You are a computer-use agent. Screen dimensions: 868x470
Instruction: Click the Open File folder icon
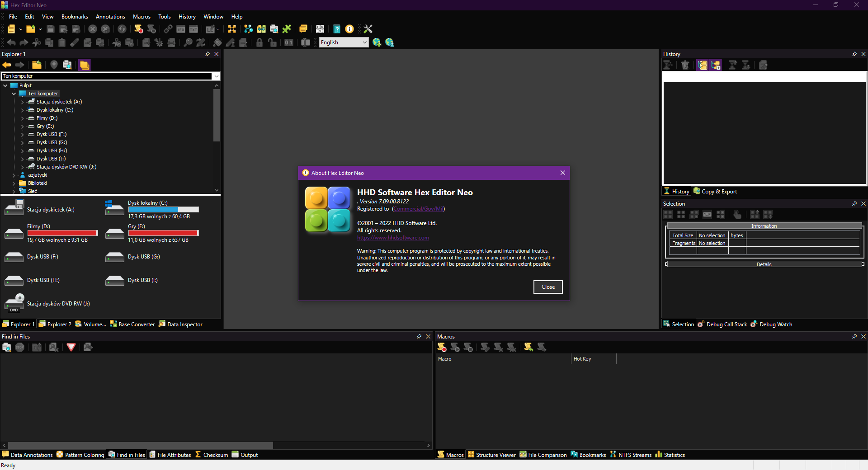[x=31, y=29]
